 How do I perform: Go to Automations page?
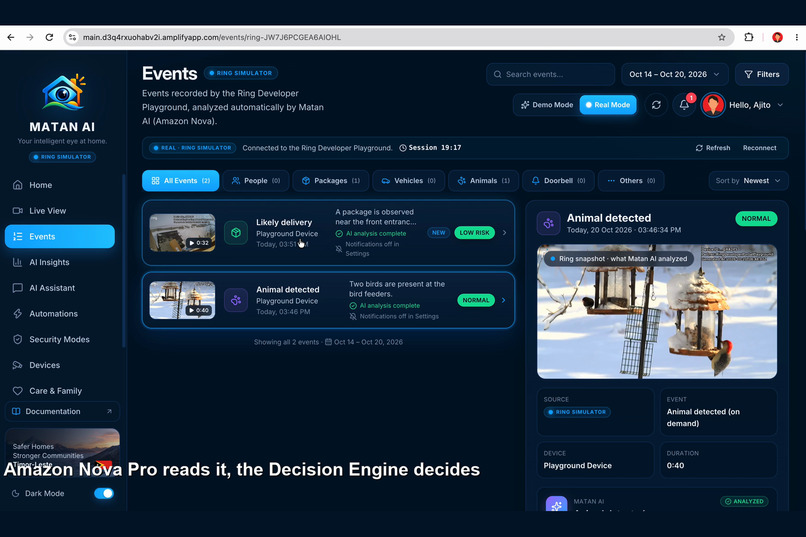tap(60, 313)
